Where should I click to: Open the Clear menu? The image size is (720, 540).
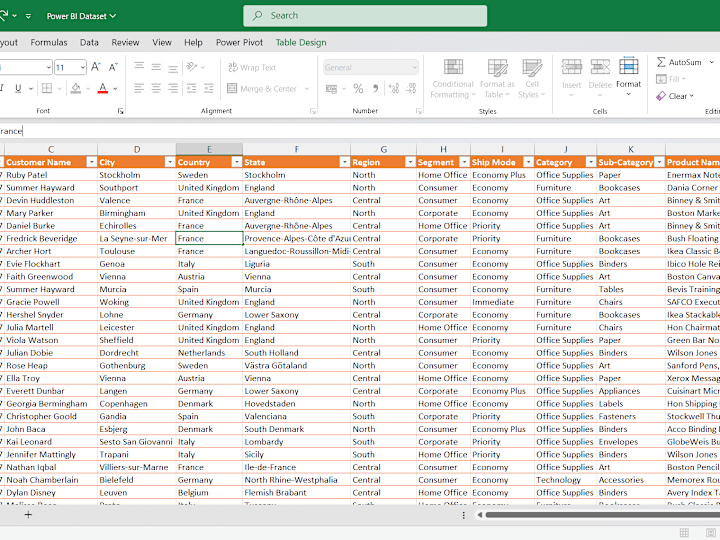click(x=675, y=96)
